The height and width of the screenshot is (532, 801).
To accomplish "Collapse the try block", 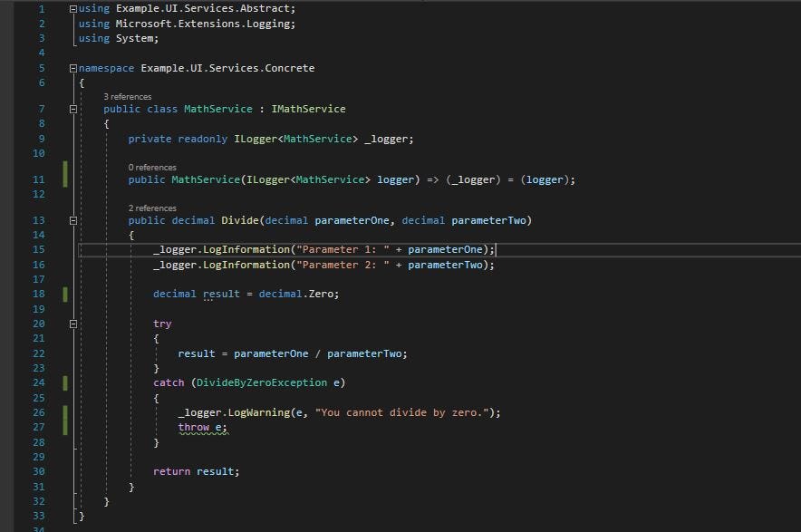I will [72, 324].
